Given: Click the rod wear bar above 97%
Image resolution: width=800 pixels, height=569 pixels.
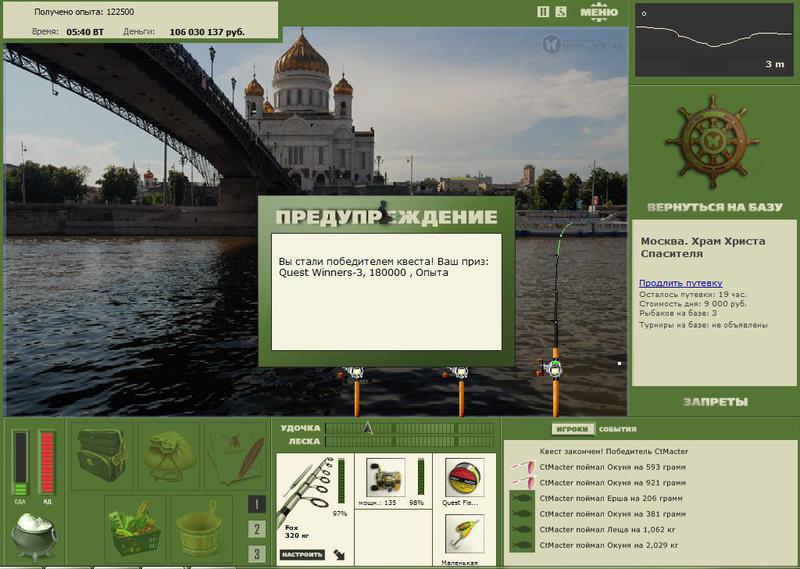Looking at the screenshot, I should point(341,481).
